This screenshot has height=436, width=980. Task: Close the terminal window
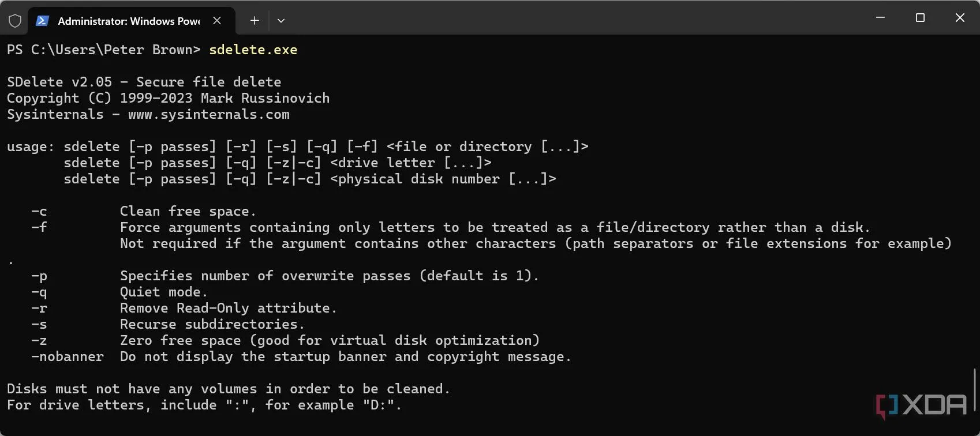coord(960,18)
